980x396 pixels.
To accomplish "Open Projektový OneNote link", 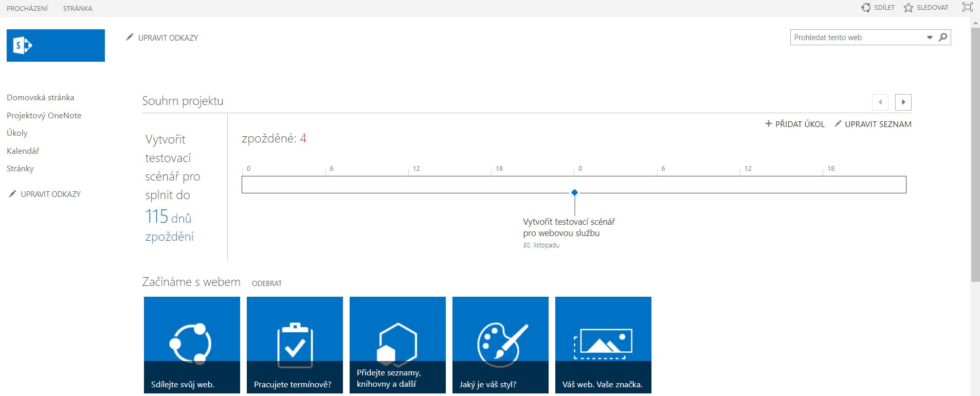I will coord(44,116).
